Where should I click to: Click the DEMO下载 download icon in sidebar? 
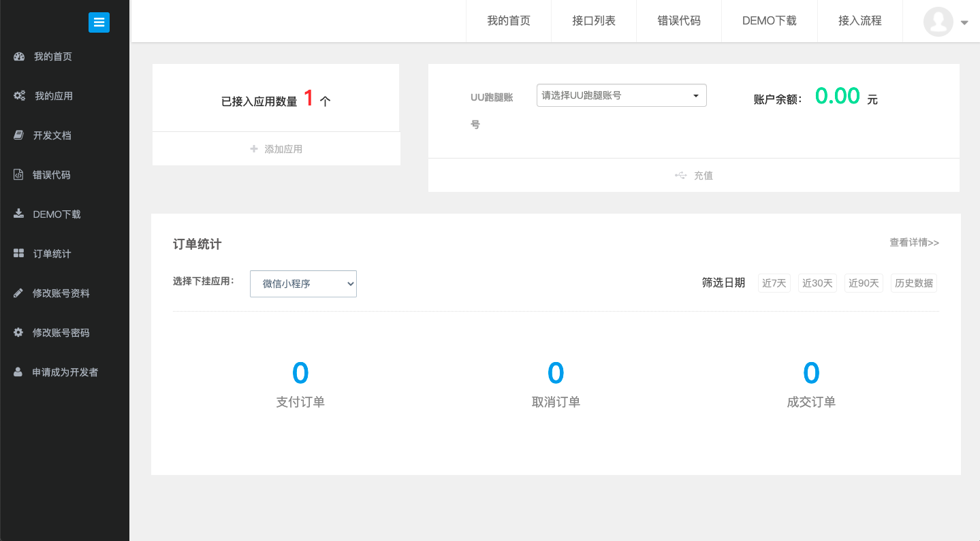click(18, 214)
